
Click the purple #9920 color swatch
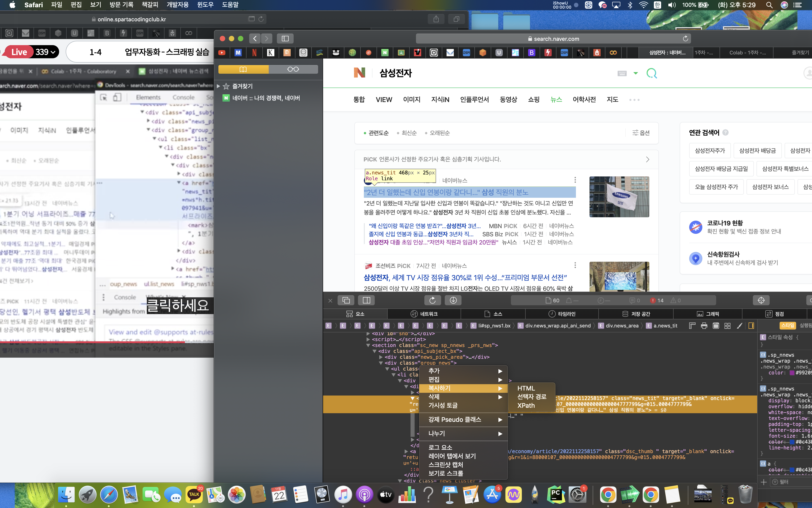pyautogui.click(x=792, y=373)
